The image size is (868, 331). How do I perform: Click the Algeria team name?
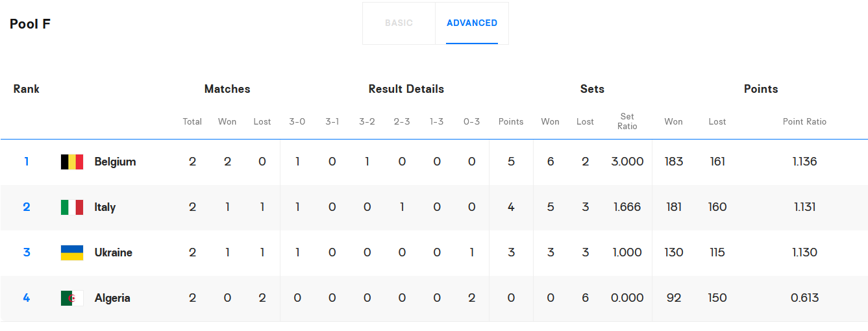point(112,298)
